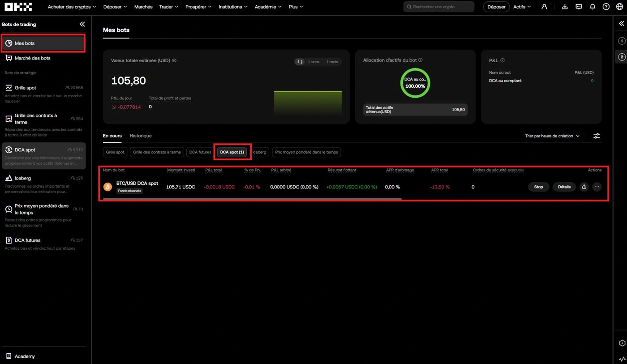
Task: Click the download app icon
Action: [565, 7]
